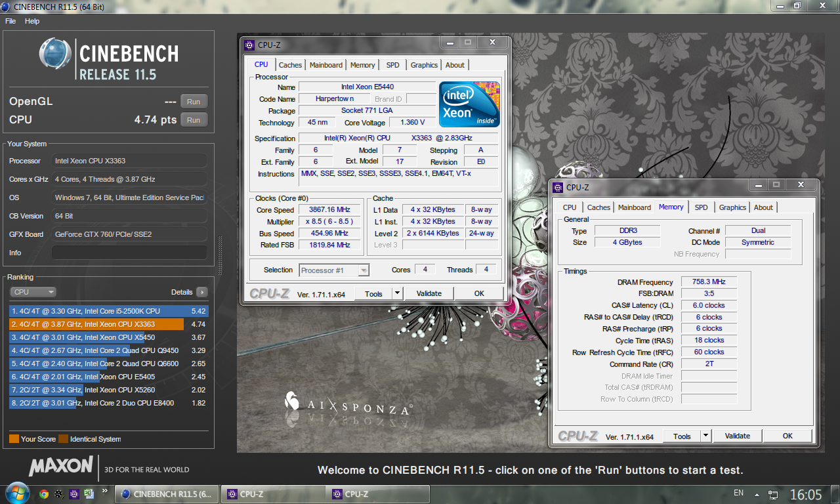Viewport: 840px width, 504px height.
Task: Select About tab in CPU-Z Memory window
Action: click(x=763, y=207)
